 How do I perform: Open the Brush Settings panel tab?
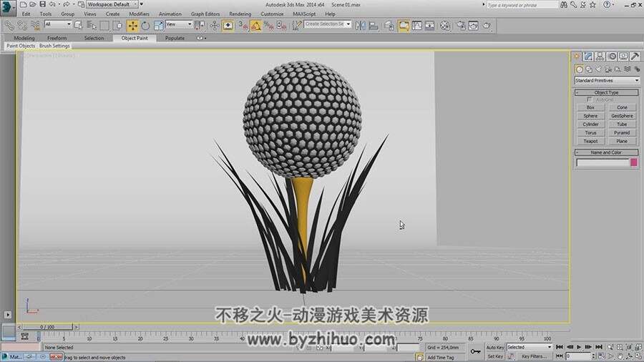pyautogui.click(x=54, y=46)
